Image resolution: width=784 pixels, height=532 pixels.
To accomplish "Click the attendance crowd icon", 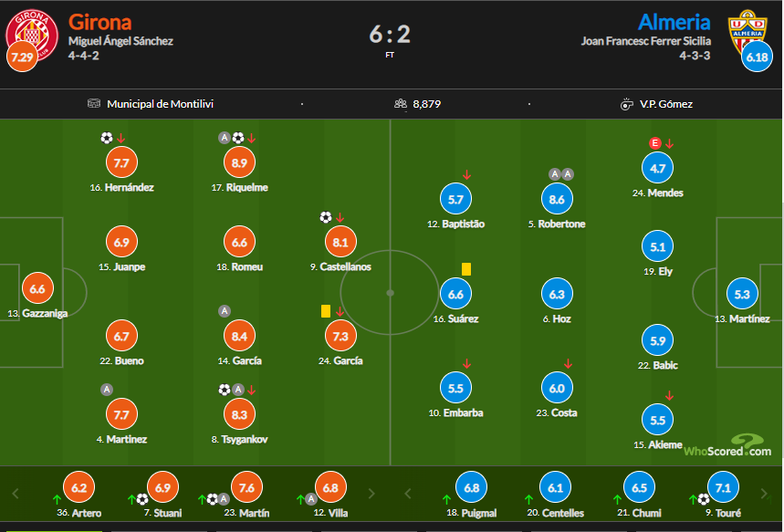I will pos(400,104).
